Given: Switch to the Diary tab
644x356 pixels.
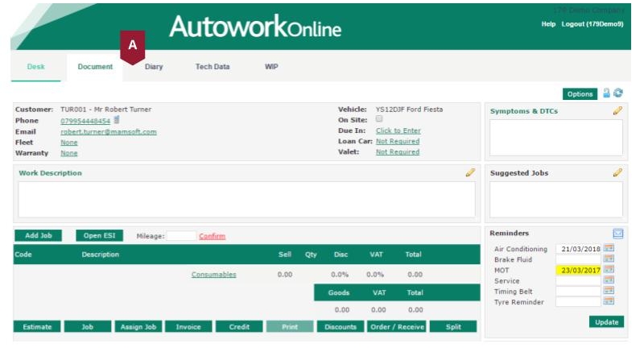Looking at the screenshot, I should 154,67.
